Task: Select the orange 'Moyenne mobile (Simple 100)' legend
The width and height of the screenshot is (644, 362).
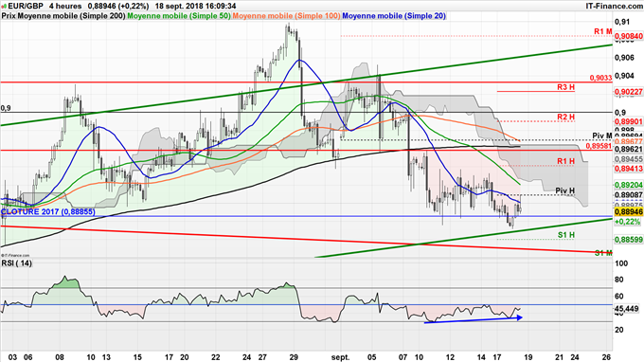Action: [286, 16]
